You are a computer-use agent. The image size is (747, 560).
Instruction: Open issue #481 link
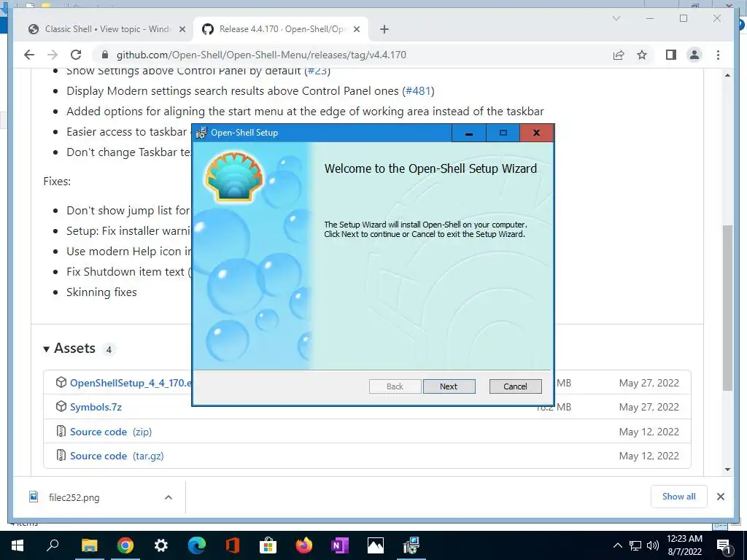coord(418,91)
